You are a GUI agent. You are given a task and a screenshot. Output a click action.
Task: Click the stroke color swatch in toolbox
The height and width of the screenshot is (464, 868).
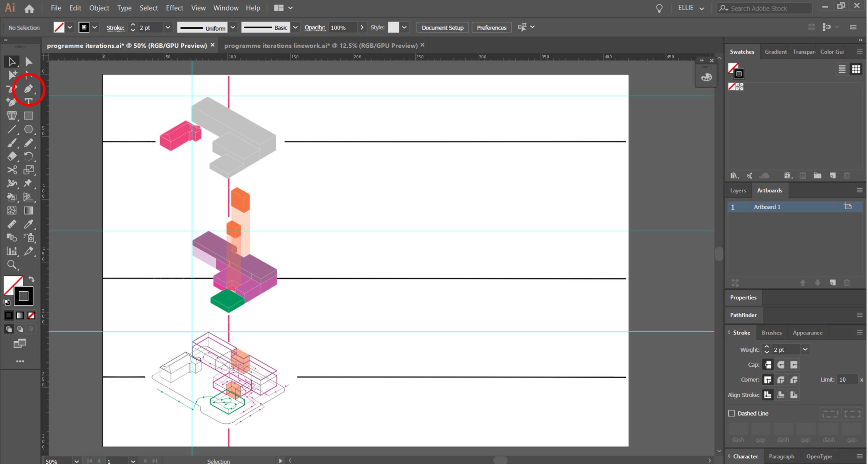pyautogui.click(x=23, y=296)
